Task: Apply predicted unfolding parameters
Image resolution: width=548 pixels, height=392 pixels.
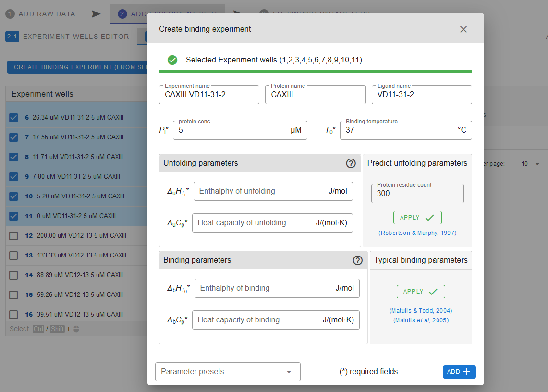Action: [417, 218]
